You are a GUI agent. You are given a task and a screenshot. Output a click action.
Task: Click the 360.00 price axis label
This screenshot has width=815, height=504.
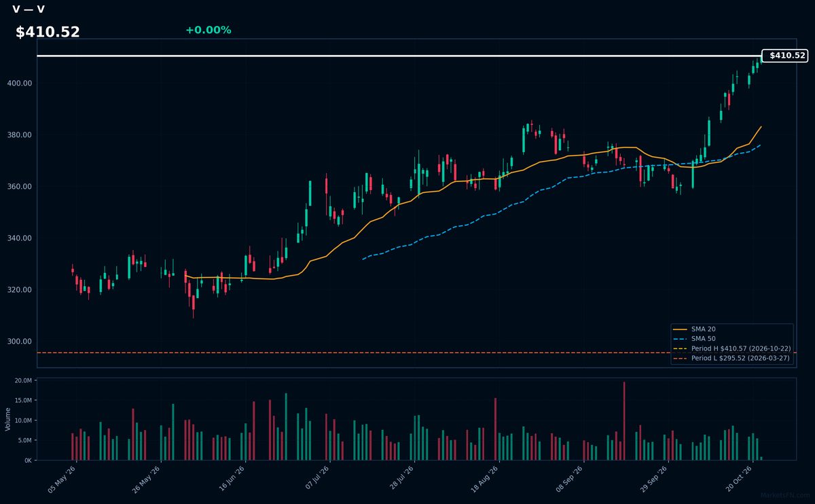click(x=19, y=187)
